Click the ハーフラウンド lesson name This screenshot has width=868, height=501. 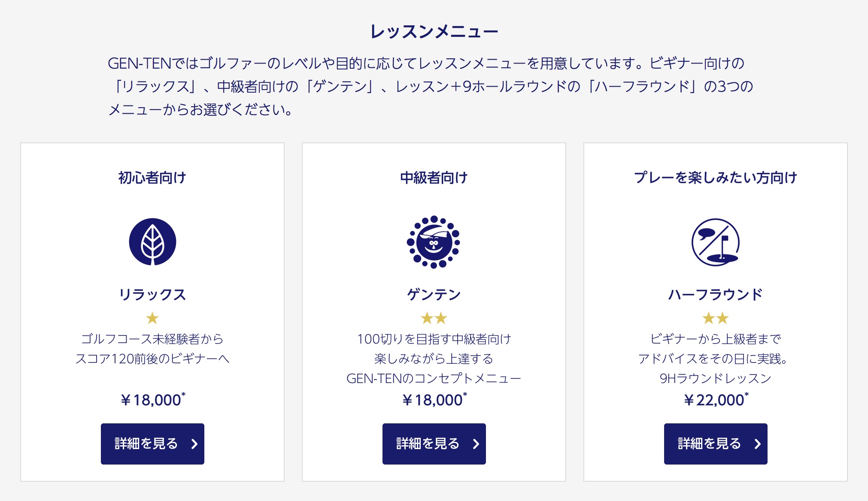[716, 295]
